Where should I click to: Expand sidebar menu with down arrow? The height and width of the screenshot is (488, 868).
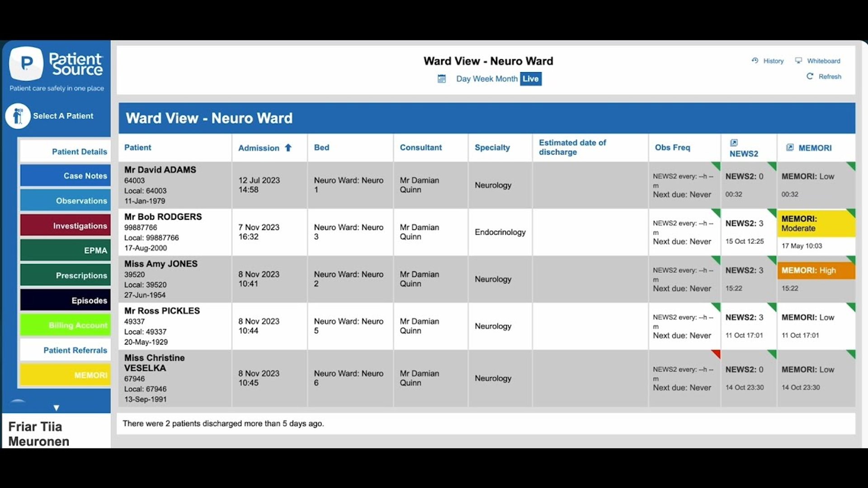(x=56, y=408)
